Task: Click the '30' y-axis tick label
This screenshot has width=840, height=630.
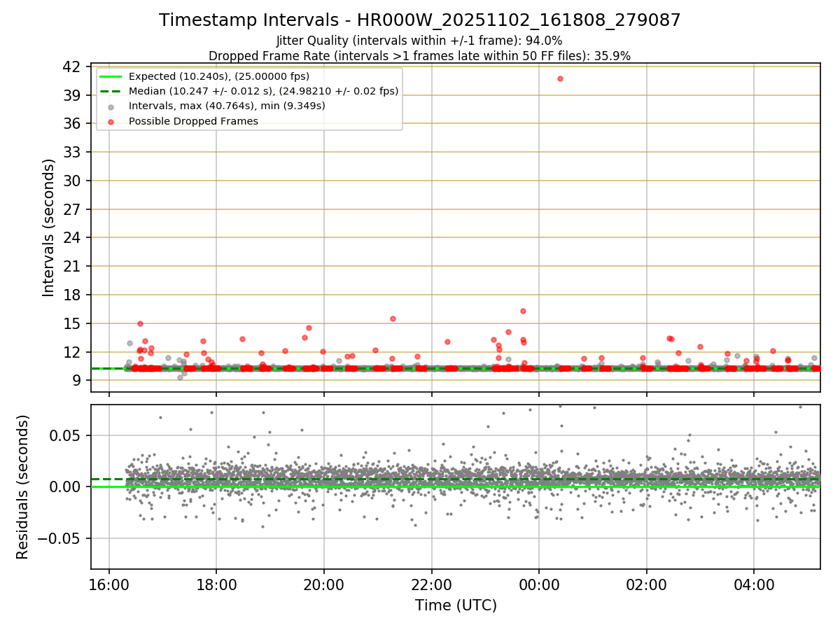Action: (x=71, y=181)
